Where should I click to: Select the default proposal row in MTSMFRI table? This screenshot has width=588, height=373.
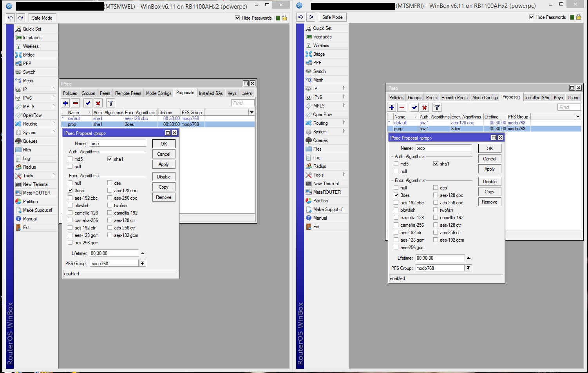coord(484,123)
